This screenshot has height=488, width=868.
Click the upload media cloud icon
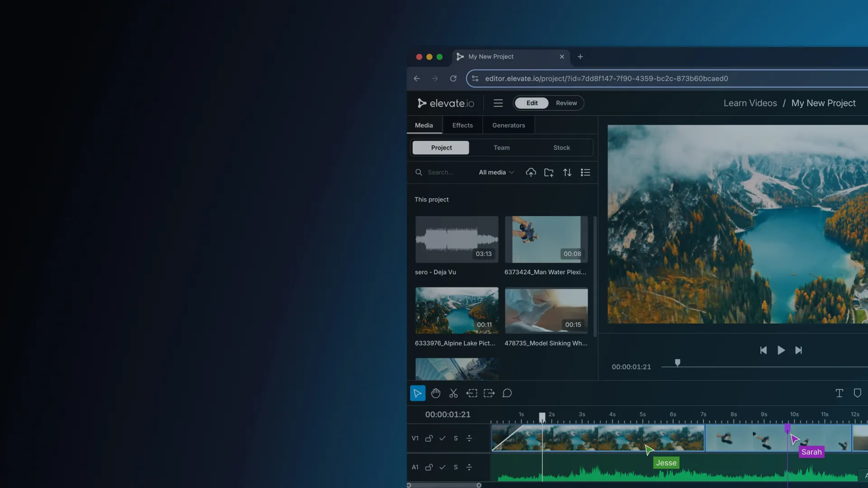click(x=531, y=172)
